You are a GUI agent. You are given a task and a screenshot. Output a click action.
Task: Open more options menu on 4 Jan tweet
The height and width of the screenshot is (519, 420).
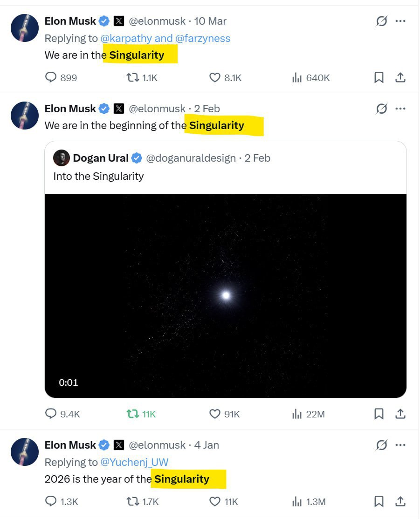tap(400, 445)
